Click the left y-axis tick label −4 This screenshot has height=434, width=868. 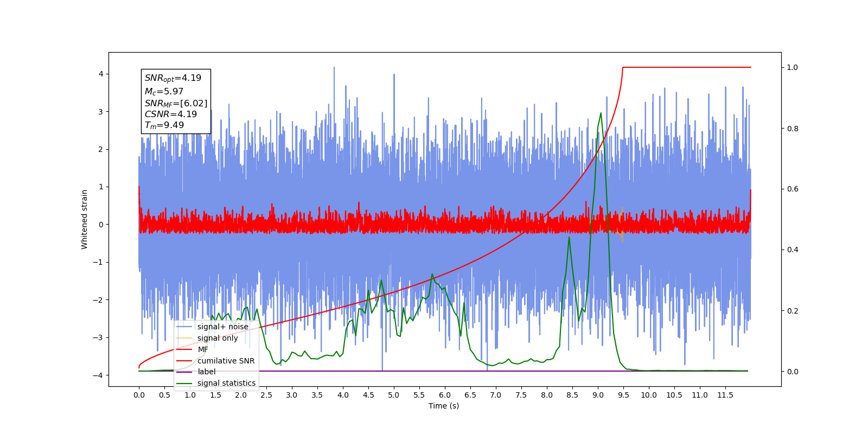(x=99, y=375)
